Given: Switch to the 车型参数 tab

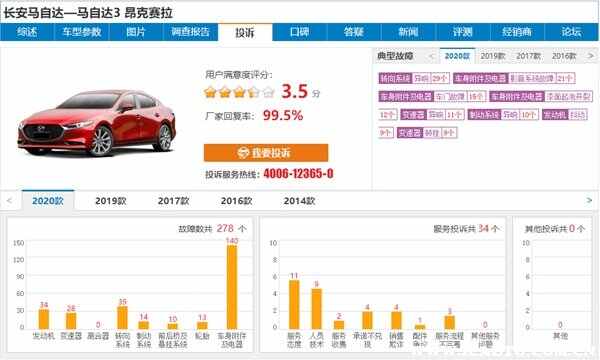Looking at the screenshot, I should [x=82, y=32].
